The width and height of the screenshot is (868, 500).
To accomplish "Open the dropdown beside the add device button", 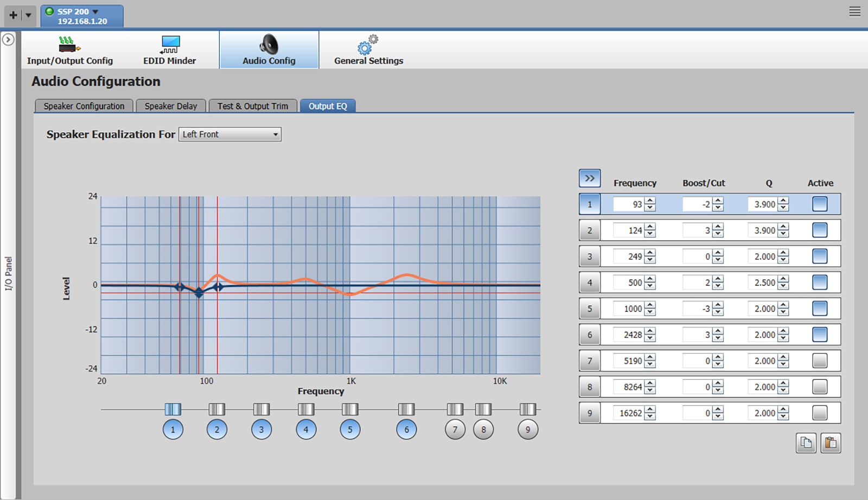I will 28,15.
